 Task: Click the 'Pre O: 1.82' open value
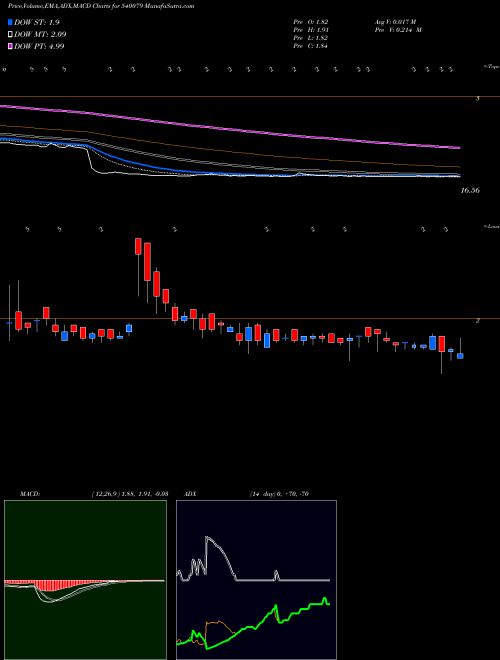click(x=311, y=21)
